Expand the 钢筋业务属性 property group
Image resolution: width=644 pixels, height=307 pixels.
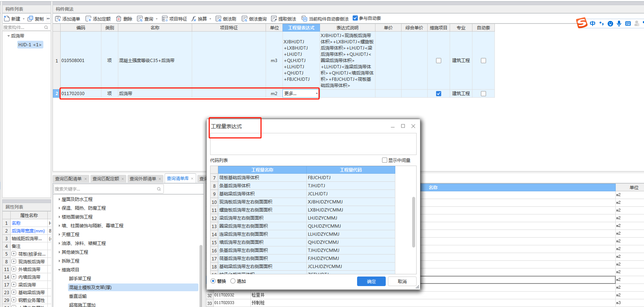click(14, 300)
